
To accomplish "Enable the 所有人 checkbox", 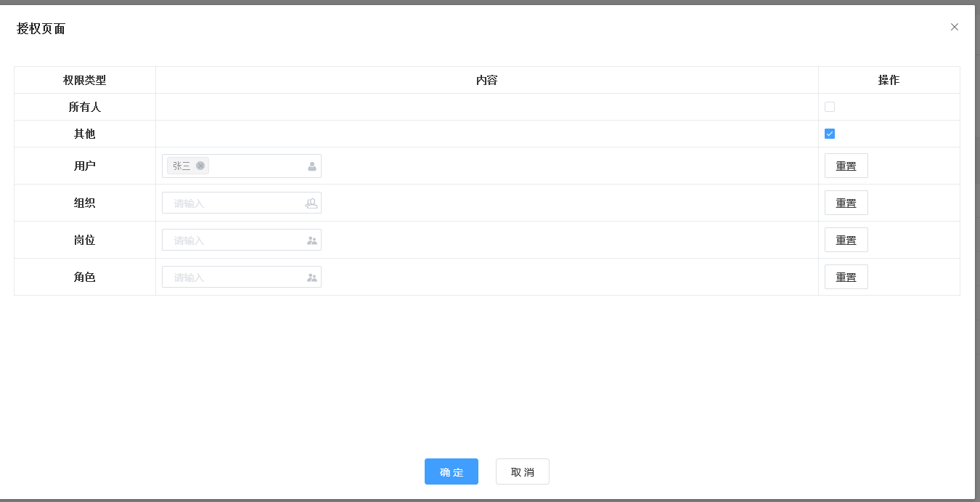I will click(830, 107).
